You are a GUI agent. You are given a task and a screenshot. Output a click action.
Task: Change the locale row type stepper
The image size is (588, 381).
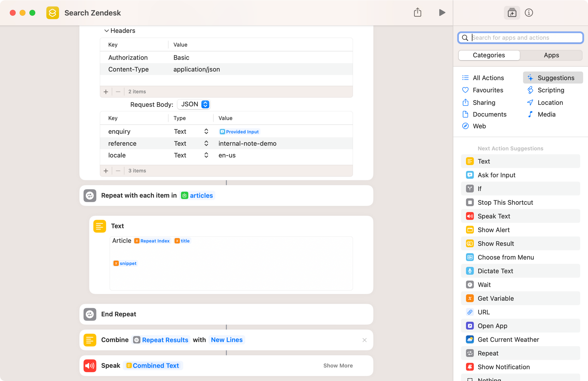pos(206,155)
